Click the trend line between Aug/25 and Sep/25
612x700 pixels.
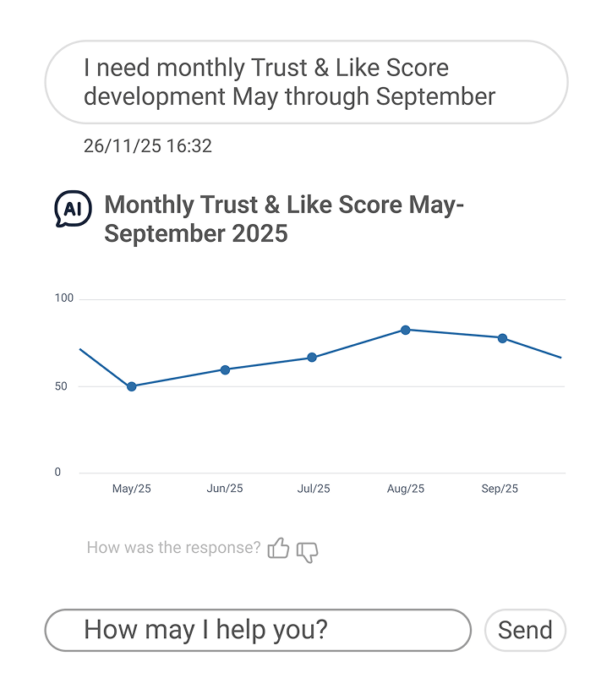453,333
